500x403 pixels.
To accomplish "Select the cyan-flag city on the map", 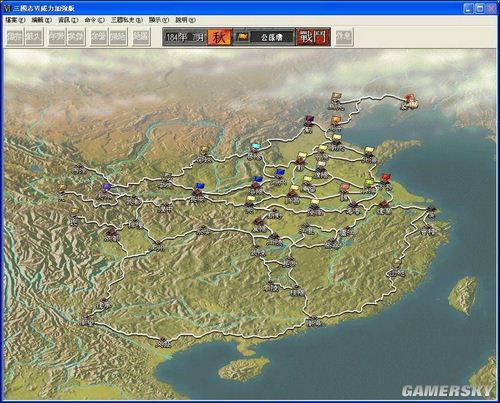I will pyautogui.click(x=255, y=152).
